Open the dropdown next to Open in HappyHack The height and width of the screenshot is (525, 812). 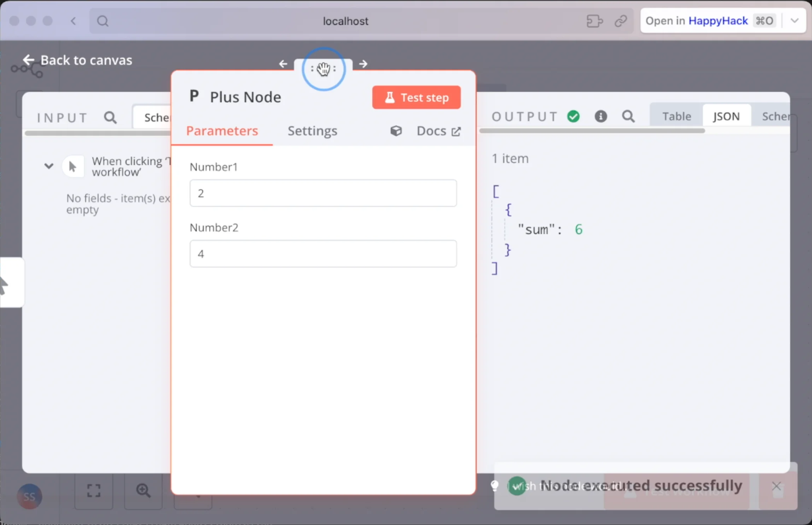coord(794,21)
